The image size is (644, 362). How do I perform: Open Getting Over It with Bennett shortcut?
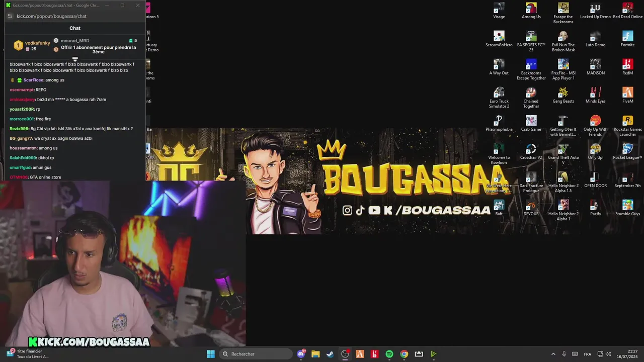[x=563, y=126]
